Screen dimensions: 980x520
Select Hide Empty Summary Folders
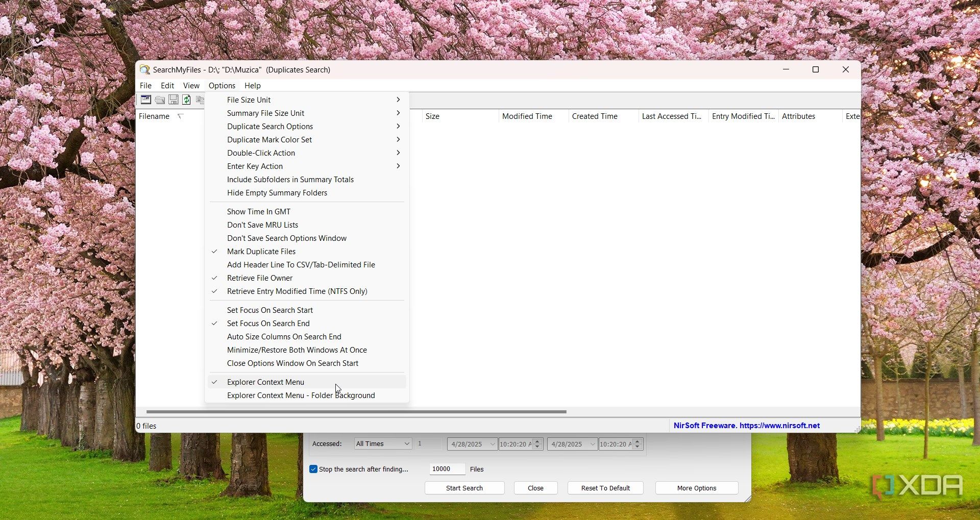click(307, 193)
